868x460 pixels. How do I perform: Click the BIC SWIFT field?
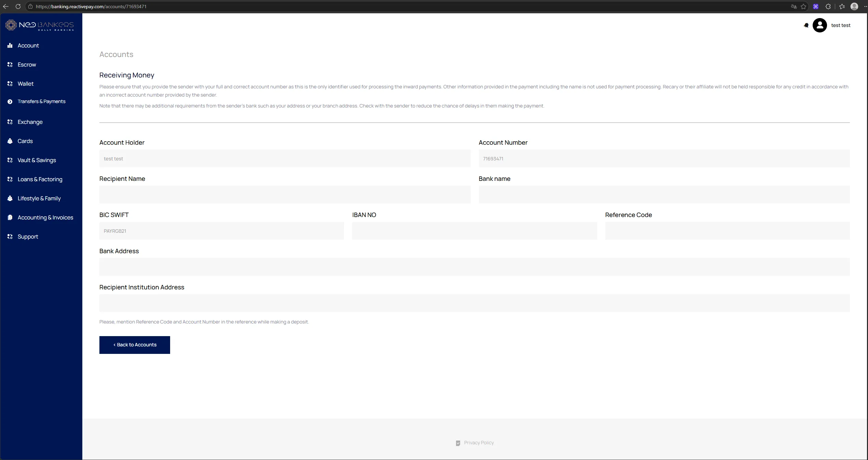pos(222,231)
